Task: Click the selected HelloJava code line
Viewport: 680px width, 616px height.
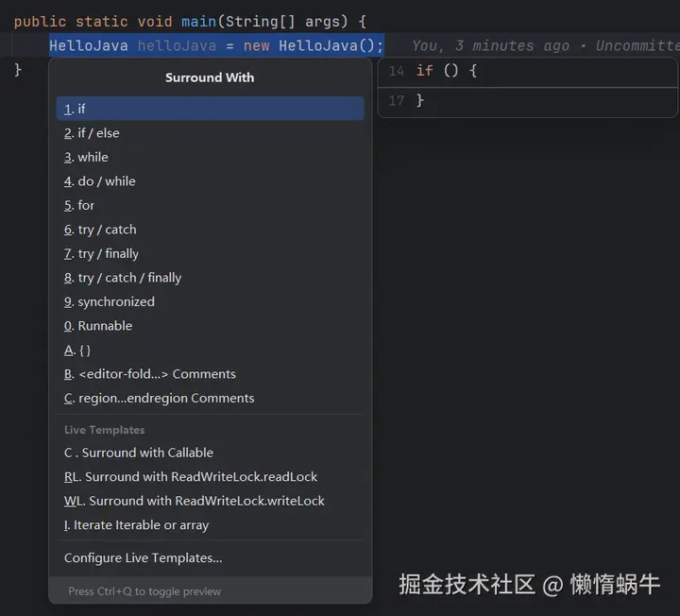Action: (x=216, y=45)
